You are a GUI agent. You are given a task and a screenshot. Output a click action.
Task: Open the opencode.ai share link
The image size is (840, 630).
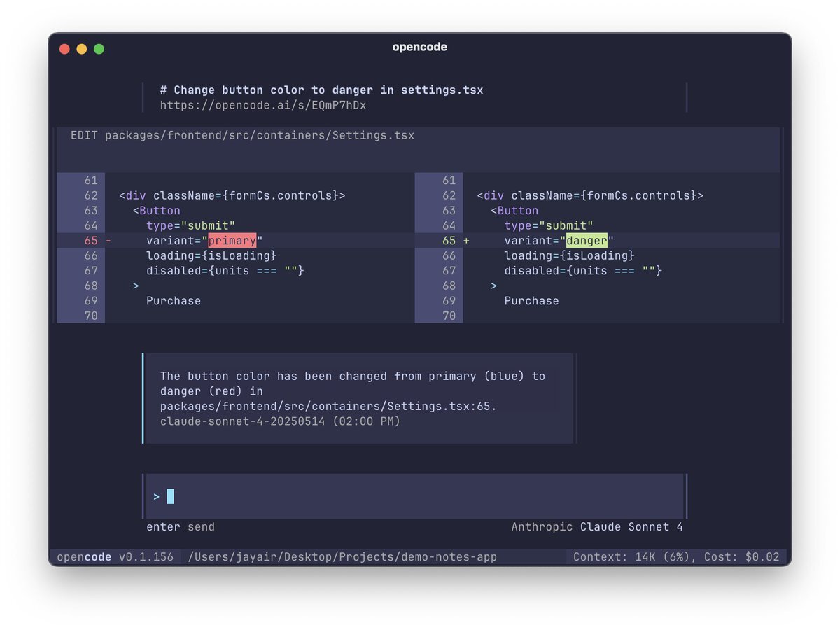pos(263,106)
